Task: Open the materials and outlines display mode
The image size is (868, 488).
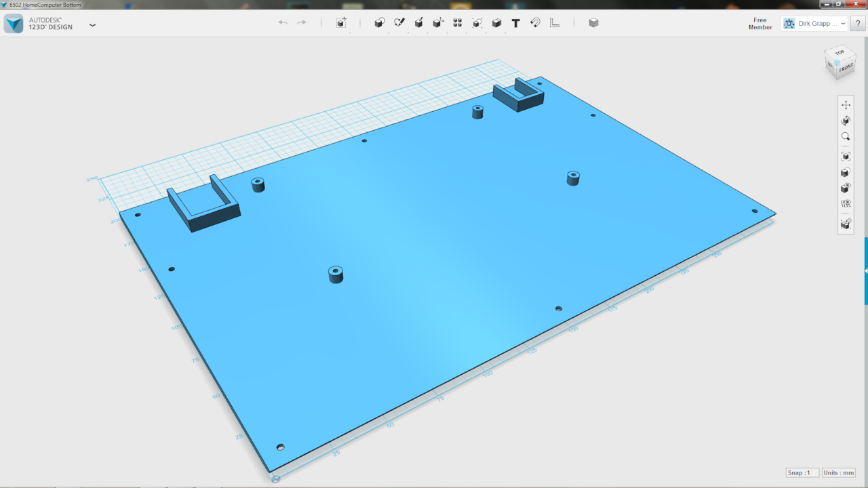Action: pyautogui.click(x=846, y=173)
